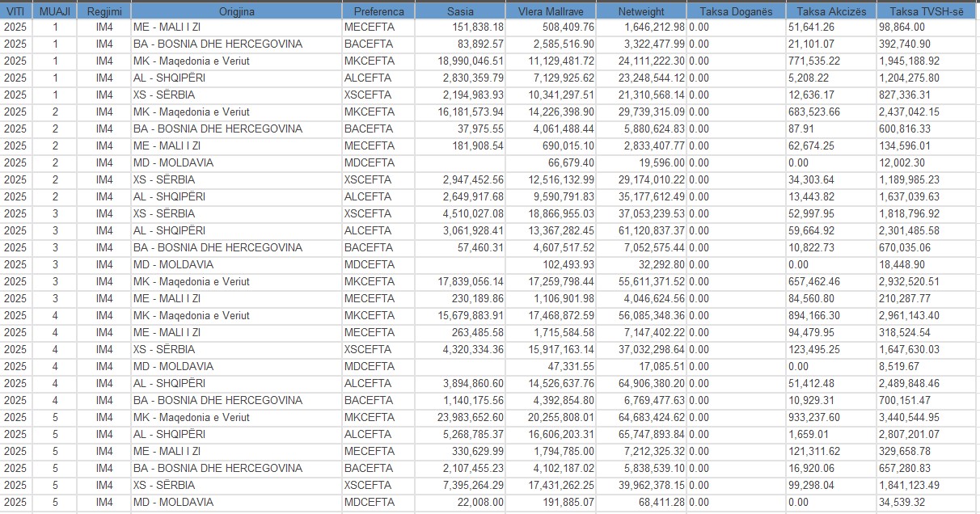
Task: Sort by the Taksa Doganës header
Action: [736, 11]
